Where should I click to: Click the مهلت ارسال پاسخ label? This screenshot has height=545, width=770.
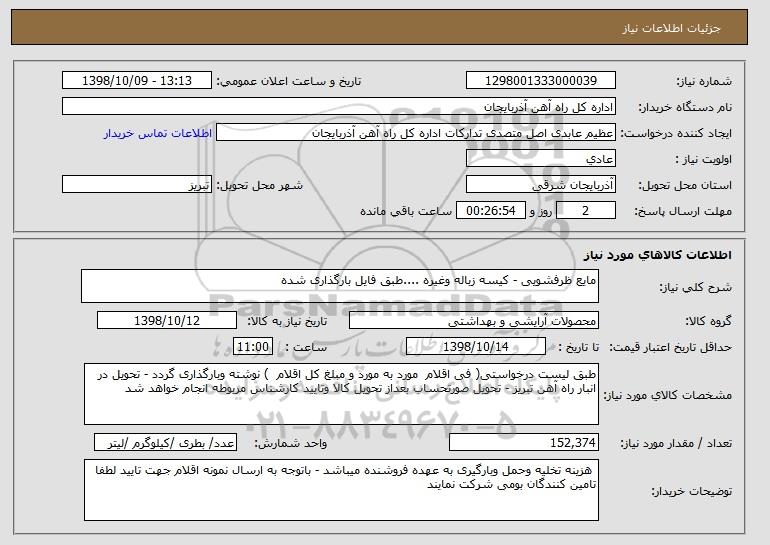coord(683,212)
